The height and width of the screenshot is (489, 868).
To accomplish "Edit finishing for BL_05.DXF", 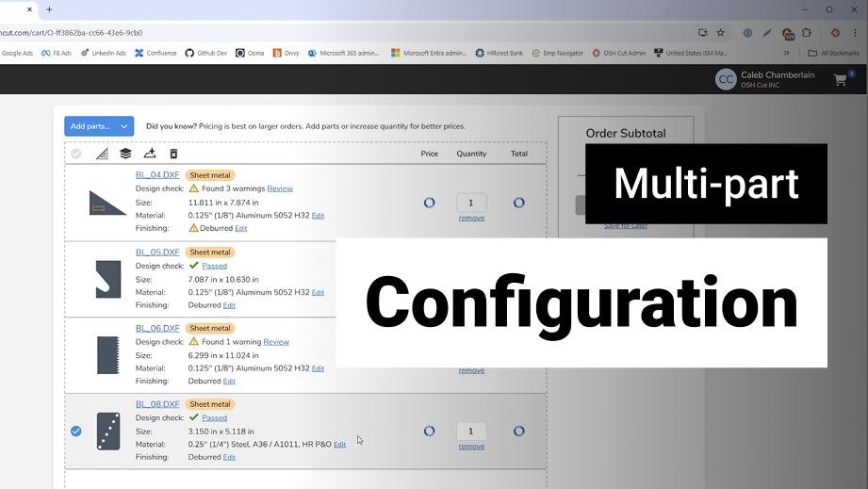I will pyautogui.click(x=229, y=305).
